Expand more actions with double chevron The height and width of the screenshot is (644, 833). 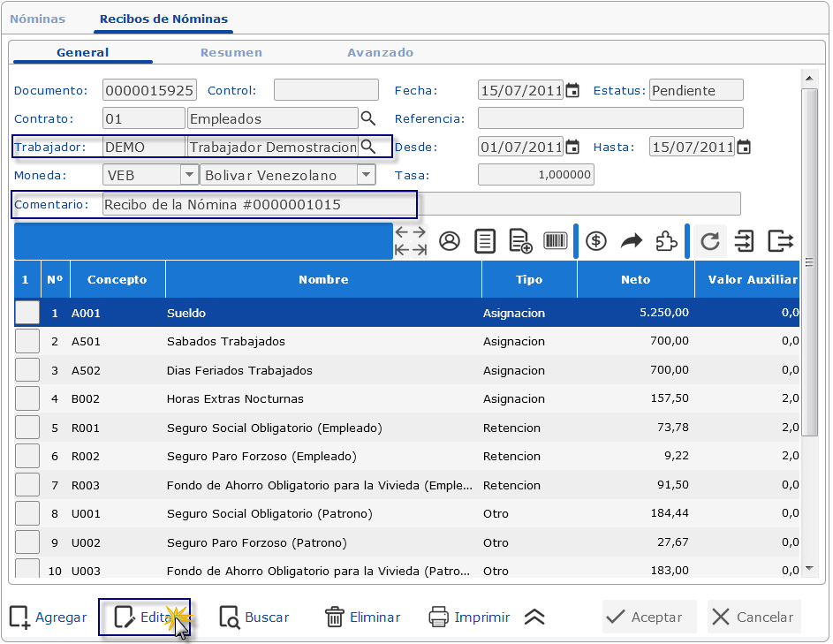click(534, 617)
